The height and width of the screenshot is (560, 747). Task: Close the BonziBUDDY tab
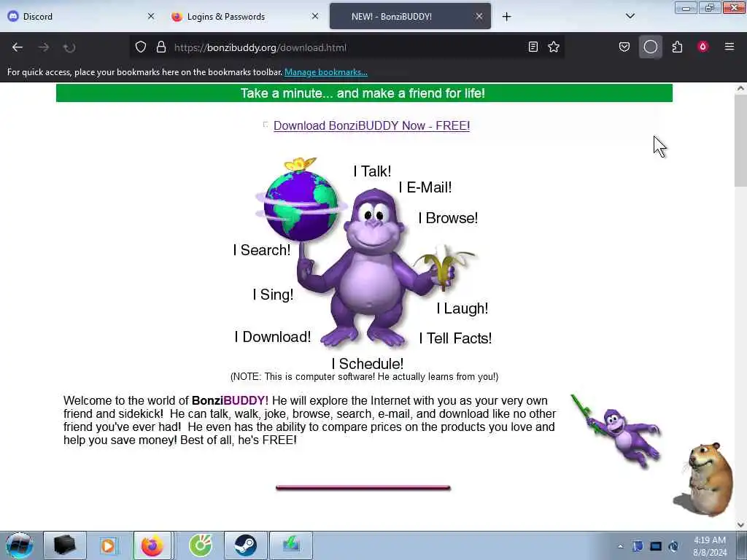[x=479, y=16]
